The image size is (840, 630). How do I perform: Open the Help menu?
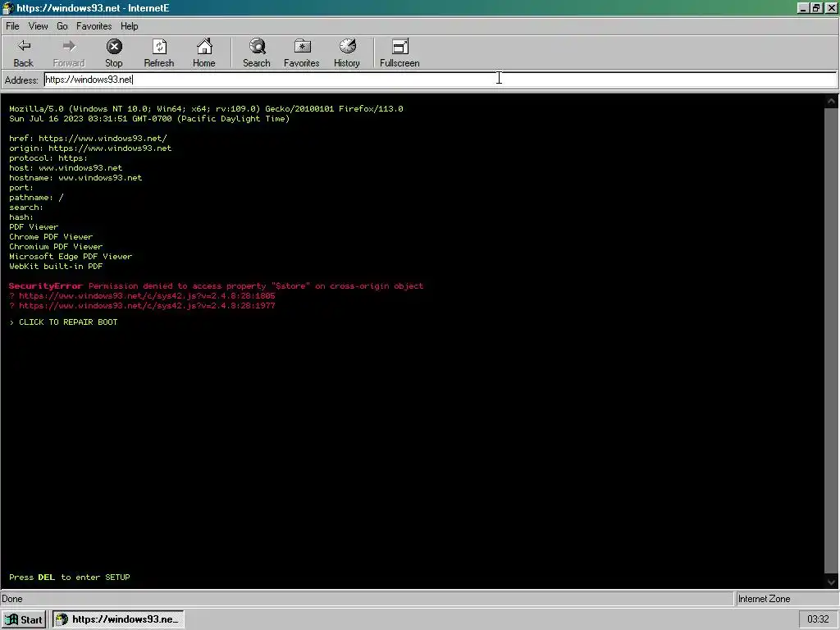(x=129, y=26)
